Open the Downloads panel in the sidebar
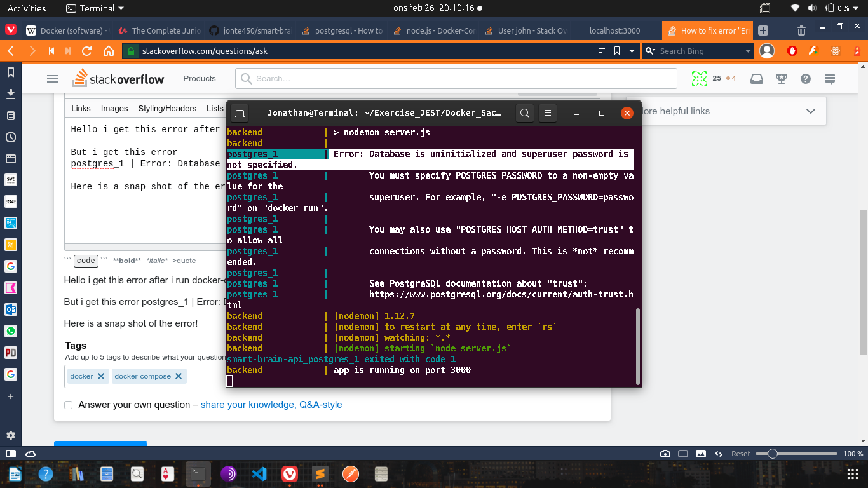 [11, 94]
